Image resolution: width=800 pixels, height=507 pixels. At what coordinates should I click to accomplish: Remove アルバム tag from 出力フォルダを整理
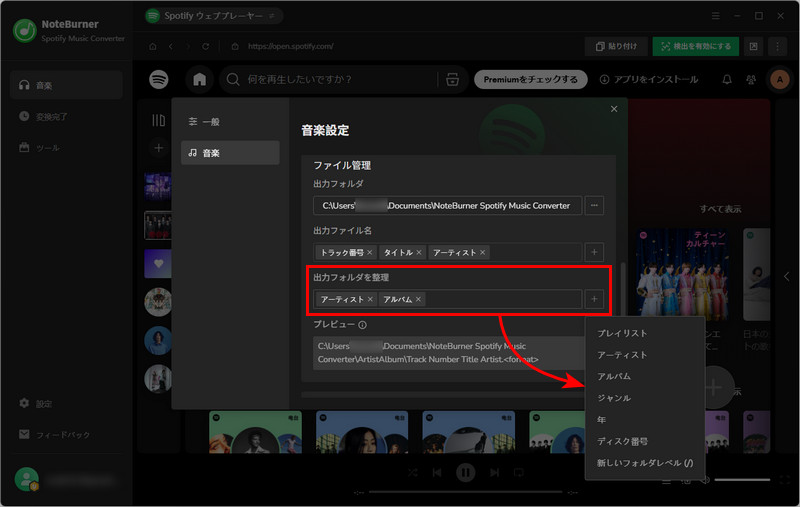(418, 299)
